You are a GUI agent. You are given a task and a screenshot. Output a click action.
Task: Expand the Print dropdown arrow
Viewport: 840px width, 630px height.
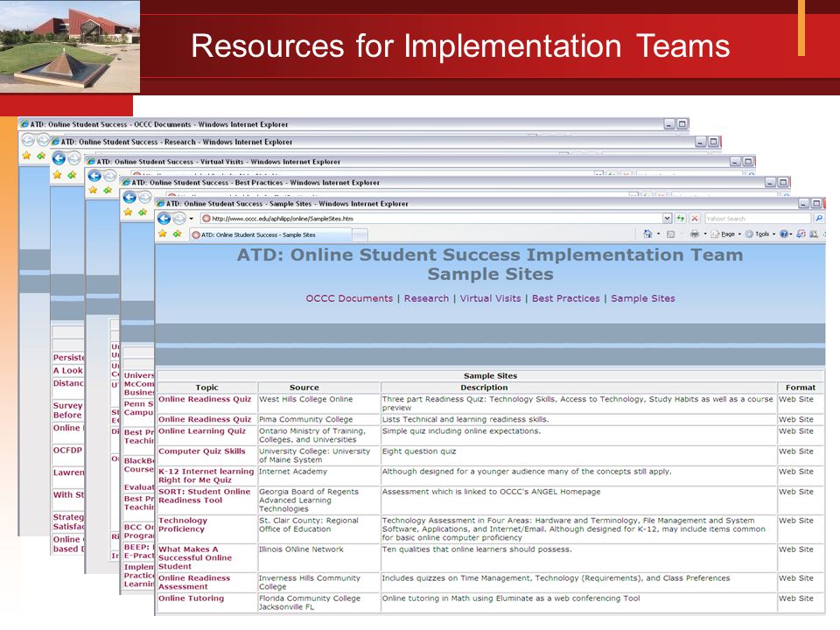coord(705,234)
